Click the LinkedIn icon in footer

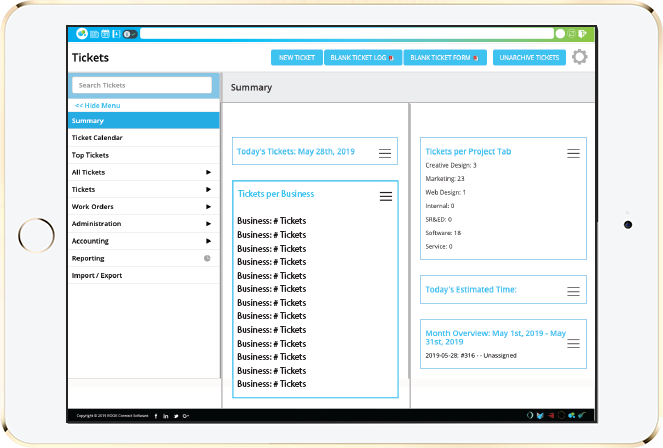point(166,416)
